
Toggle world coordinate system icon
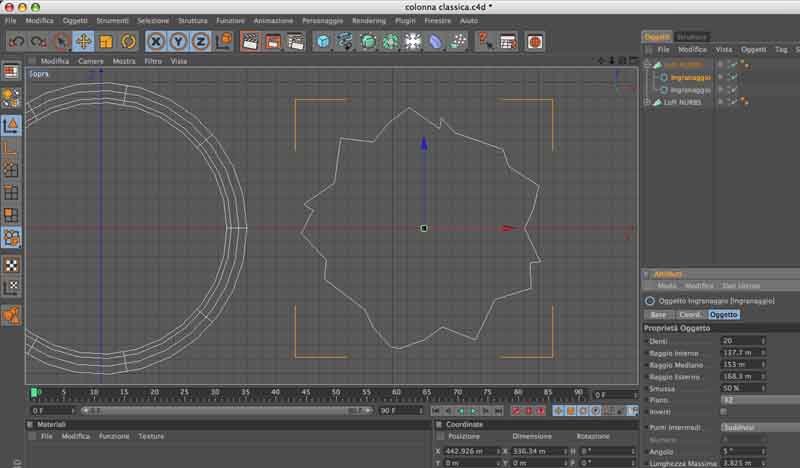pyautogui.click(x=224, y=42)
